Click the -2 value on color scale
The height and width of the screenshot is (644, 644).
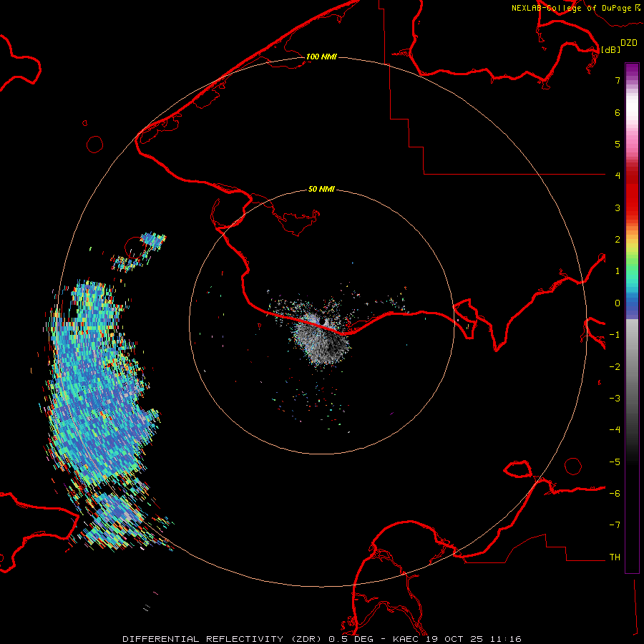(x=615, y=367)
